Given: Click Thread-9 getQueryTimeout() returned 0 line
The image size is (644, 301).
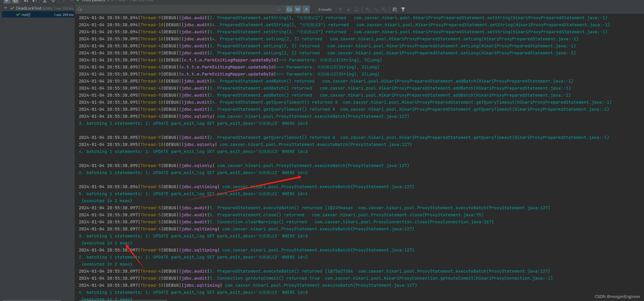Looking at the screenshot, I should [x=344, y=137].
